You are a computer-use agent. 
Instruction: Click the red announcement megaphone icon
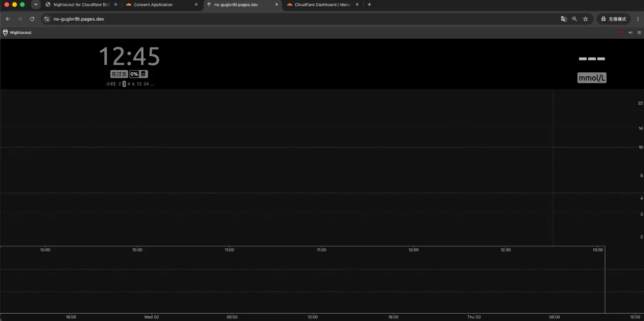(x=622, y=32)
